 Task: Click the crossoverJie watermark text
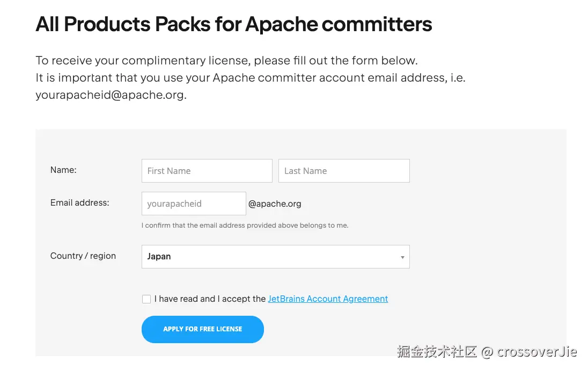536,352
